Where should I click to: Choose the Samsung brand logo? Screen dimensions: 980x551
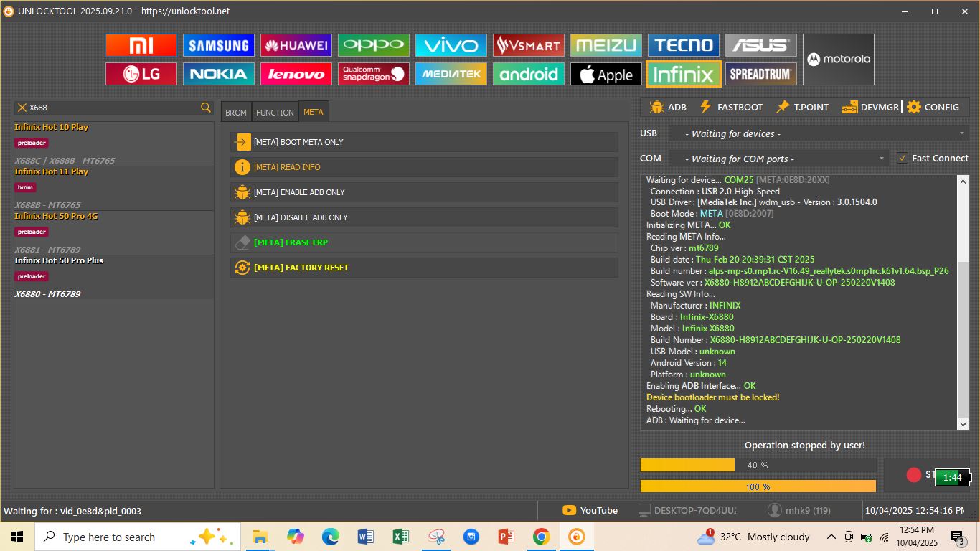(218, 45)
